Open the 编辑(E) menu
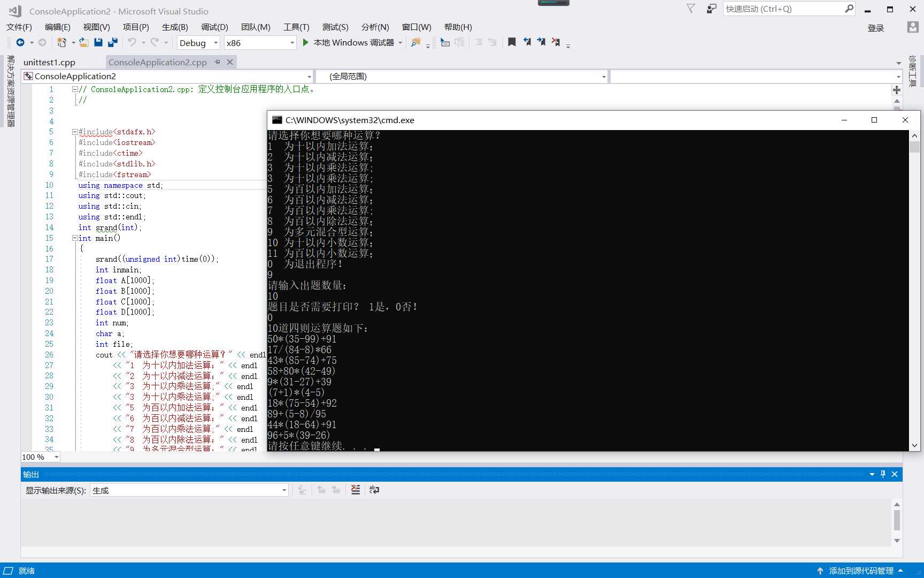This screenshot has height=578, width=924. pos(58,27)
